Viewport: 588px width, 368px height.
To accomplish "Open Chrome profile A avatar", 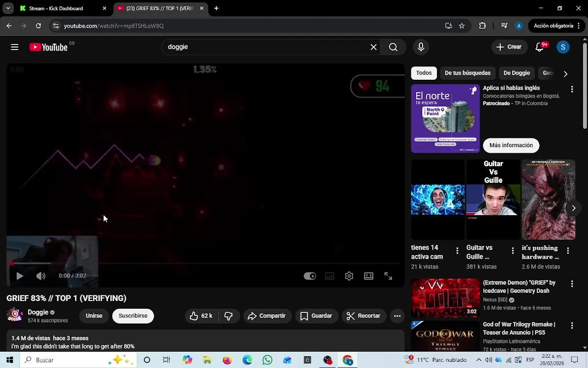I will click(519, 26).
